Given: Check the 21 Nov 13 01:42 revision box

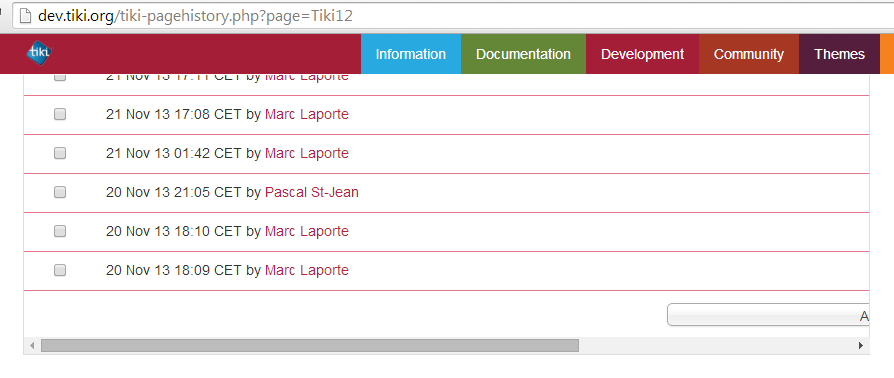Looking at the screenshot, I should pyautogui.click(x=60, y=153).
